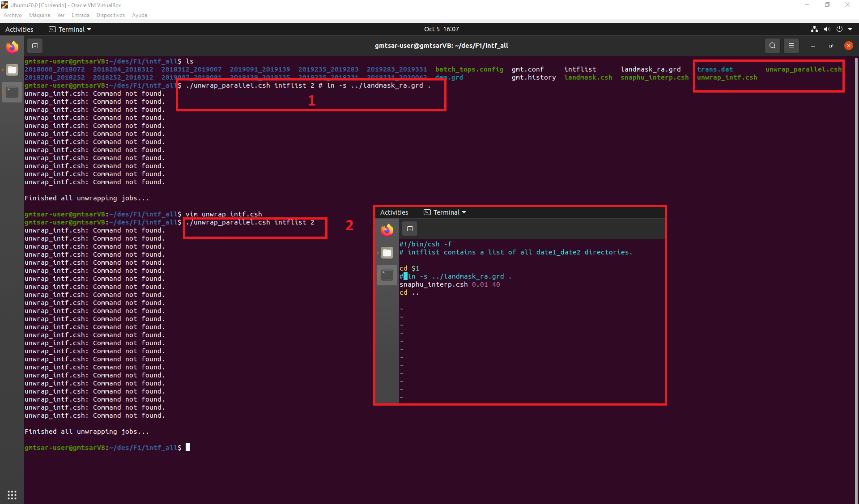
Task: Open the Oct 5 clock dropdown
Action: (x=441, y=29)
